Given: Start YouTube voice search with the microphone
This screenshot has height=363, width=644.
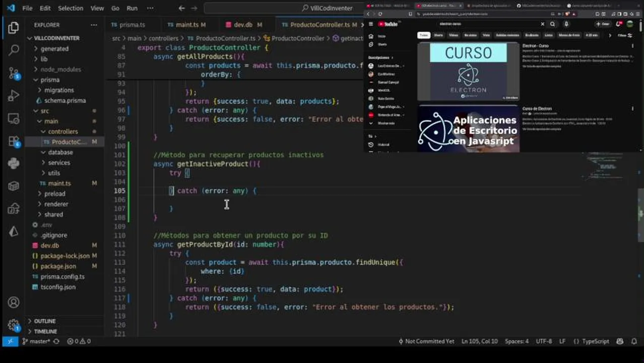Looking at the screenshot, I should click(566, 24).
